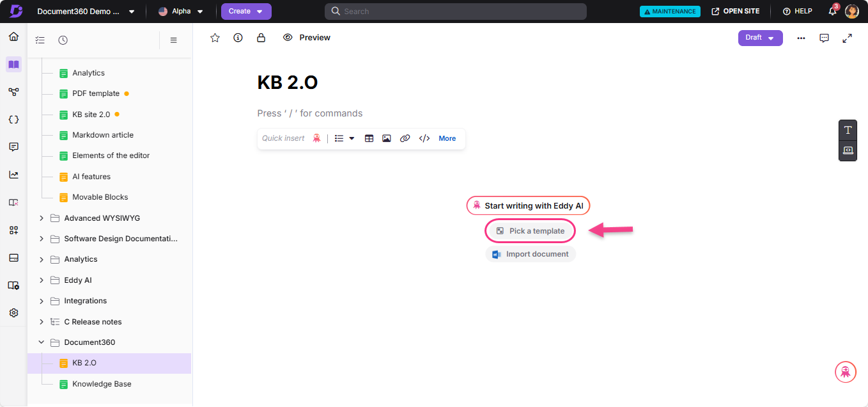
Task: Insert a code block from quick insert
Action: click(x=424, y=138)
